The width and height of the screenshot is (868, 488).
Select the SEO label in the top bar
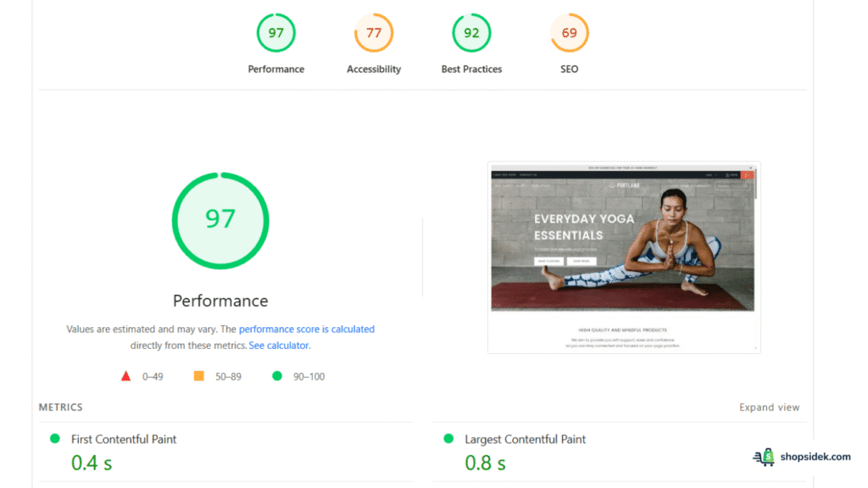click(569, 69)
